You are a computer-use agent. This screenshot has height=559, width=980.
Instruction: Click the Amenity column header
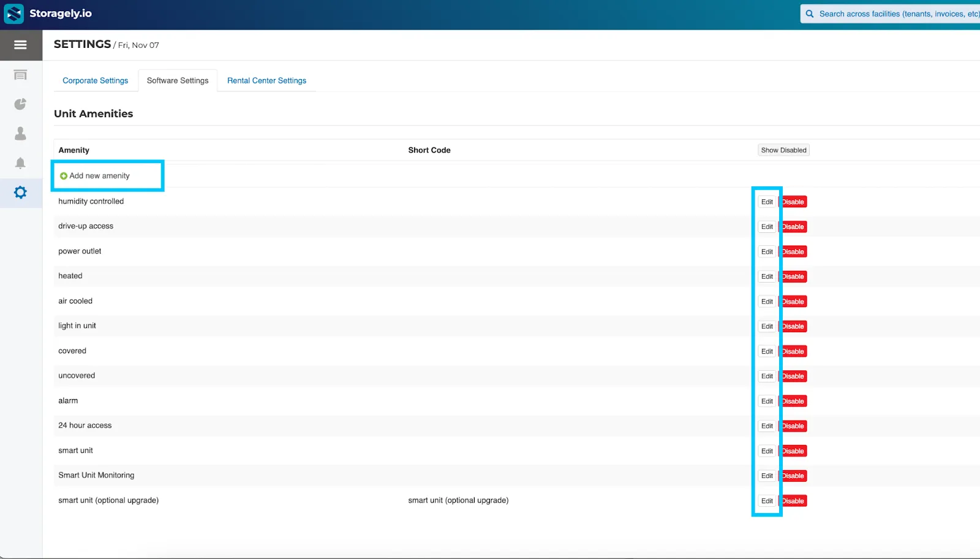point(74,150)
